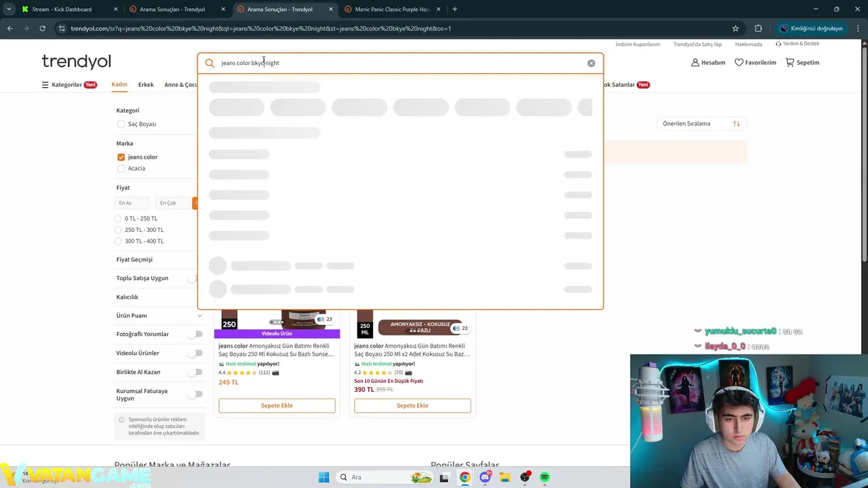Click the En Çok maximum price field
Screen dimensions: 868x488
(x=173, y=203)
